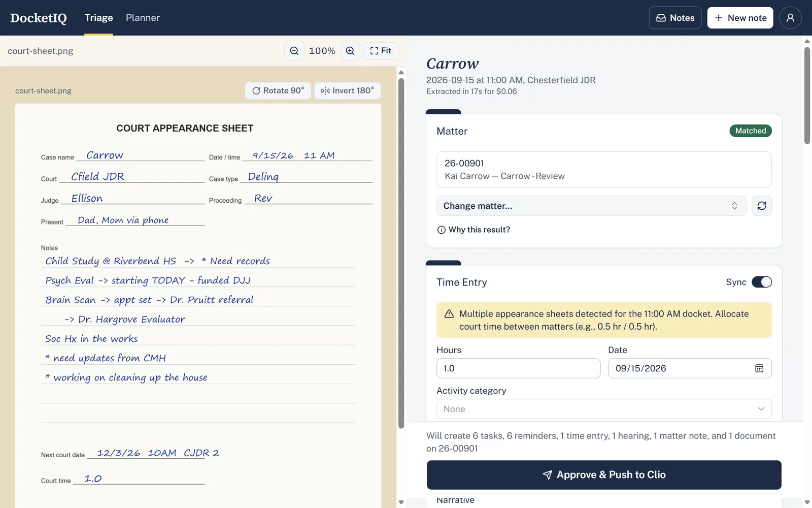Approve & Push to Clio
Image resolution: width=812 pixels, height=508 pixels.
(x=604, y=475)
